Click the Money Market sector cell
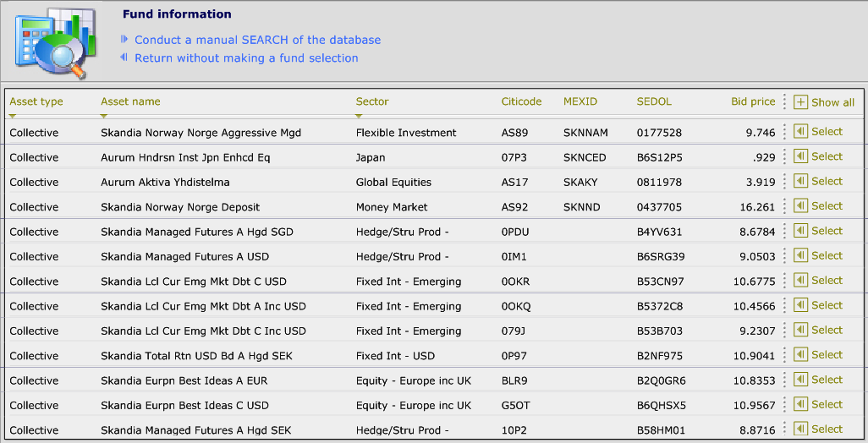 392,207
